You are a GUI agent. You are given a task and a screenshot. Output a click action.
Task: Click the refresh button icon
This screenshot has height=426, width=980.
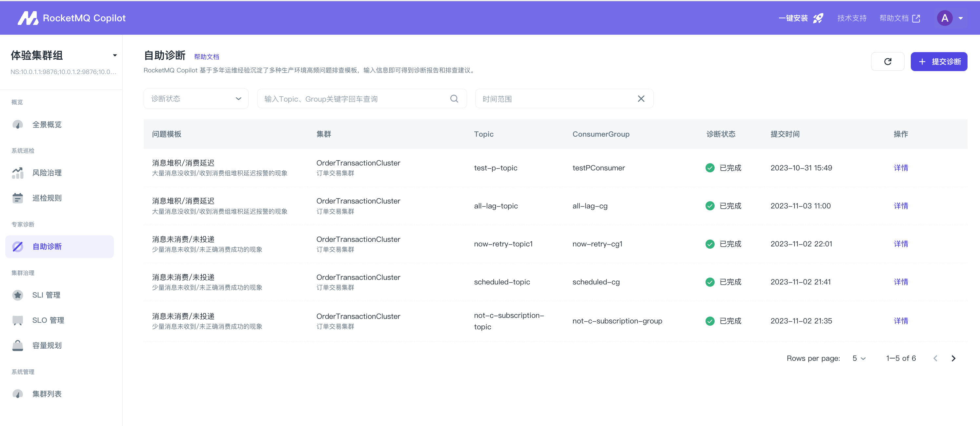point(888,62)
